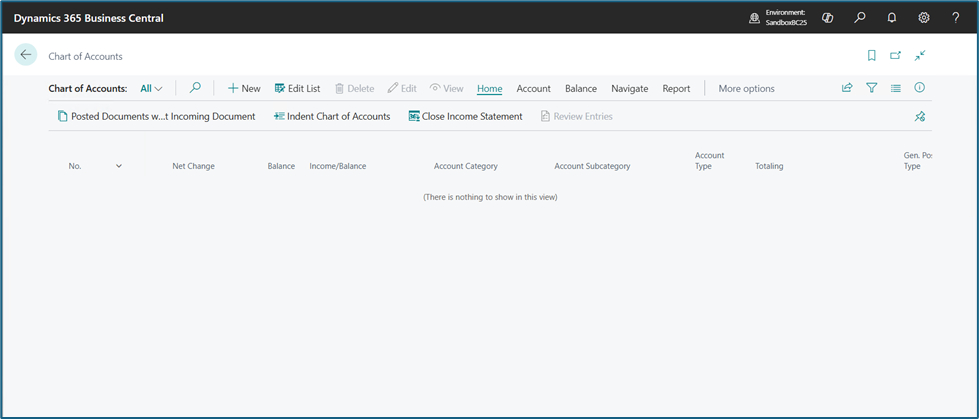Screen dimensions: 979x419
Task: Search the Chart of Accounts list
Action: tap(195, 88)
